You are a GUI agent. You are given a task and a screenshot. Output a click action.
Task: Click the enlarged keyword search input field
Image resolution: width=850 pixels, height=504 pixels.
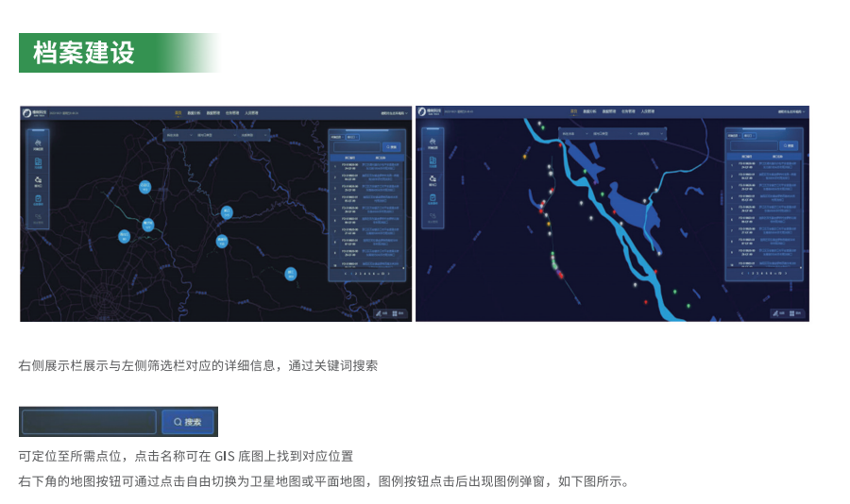[90, 422]
